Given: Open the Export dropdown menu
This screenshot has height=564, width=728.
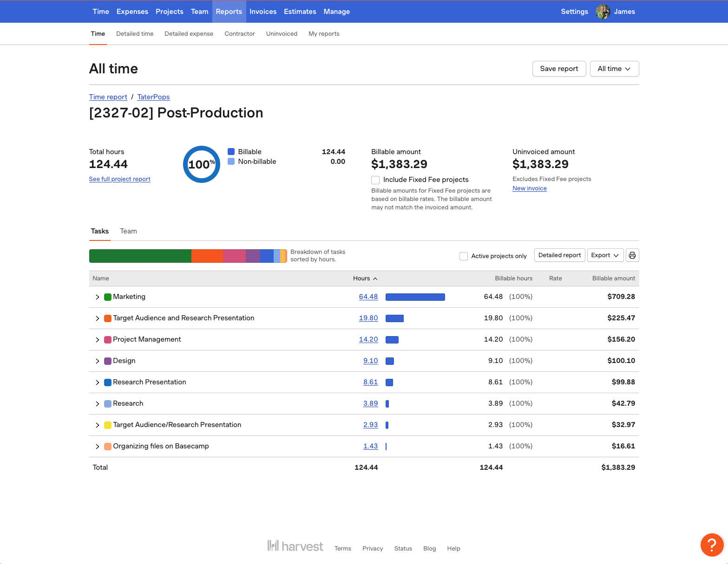Looking at the screenshot, I should [605, 255].
